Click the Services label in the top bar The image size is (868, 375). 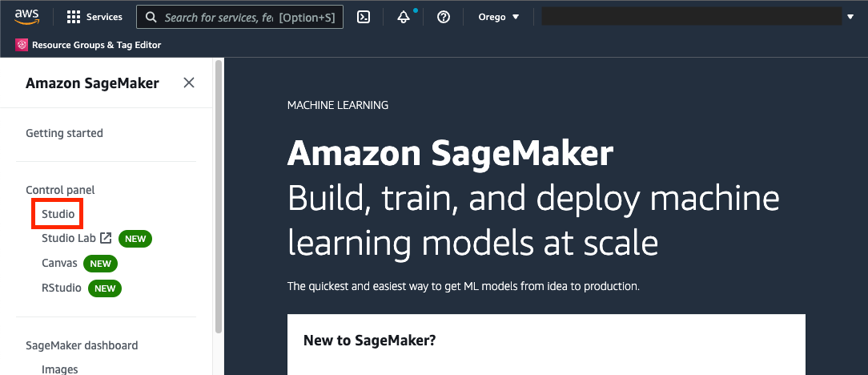point(104,17)
